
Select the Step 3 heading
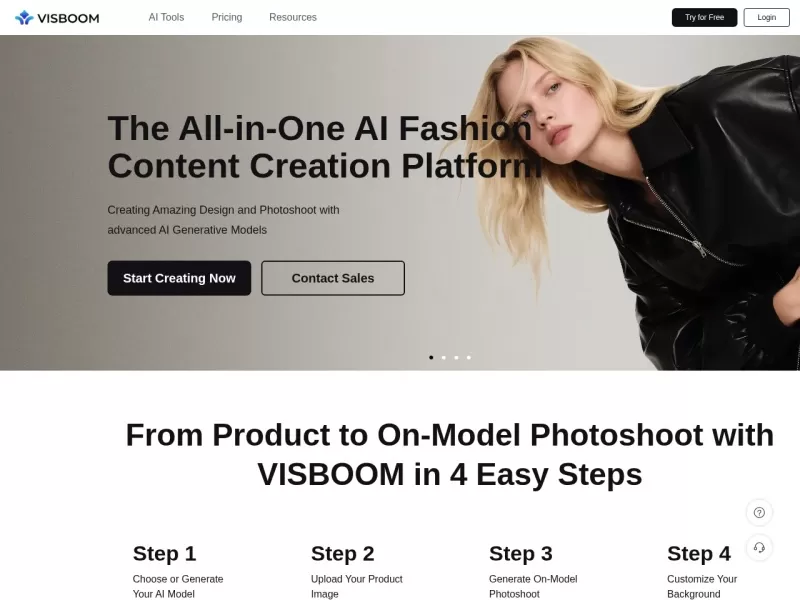pos(520,554)
